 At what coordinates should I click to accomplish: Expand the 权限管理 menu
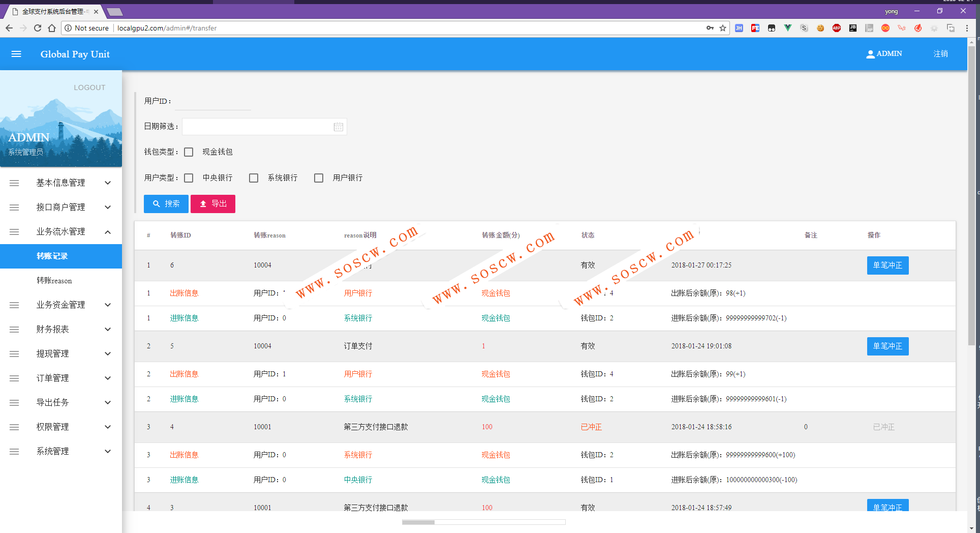tap(61, 427)
